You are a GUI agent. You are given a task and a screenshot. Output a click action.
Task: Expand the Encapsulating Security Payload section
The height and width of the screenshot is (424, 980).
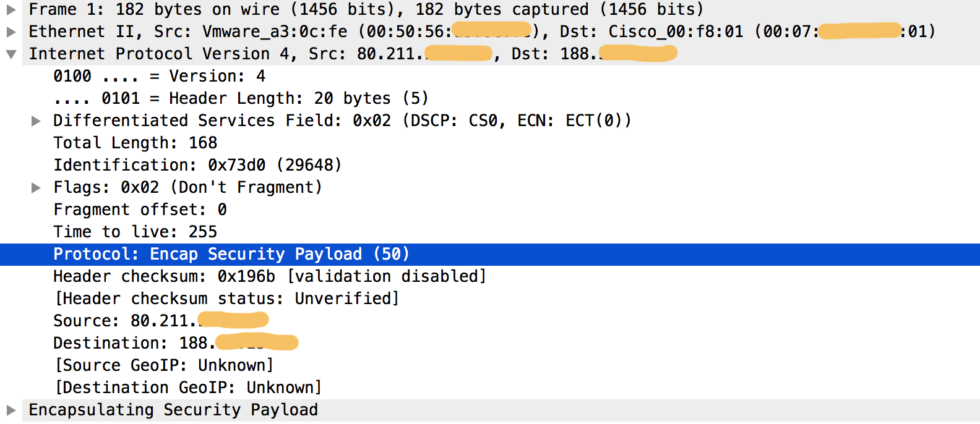pos(11,410)
